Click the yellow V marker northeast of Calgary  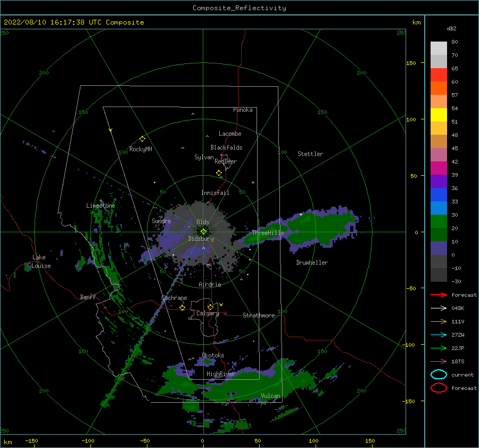pyautogui.click(x=221, y=305)
